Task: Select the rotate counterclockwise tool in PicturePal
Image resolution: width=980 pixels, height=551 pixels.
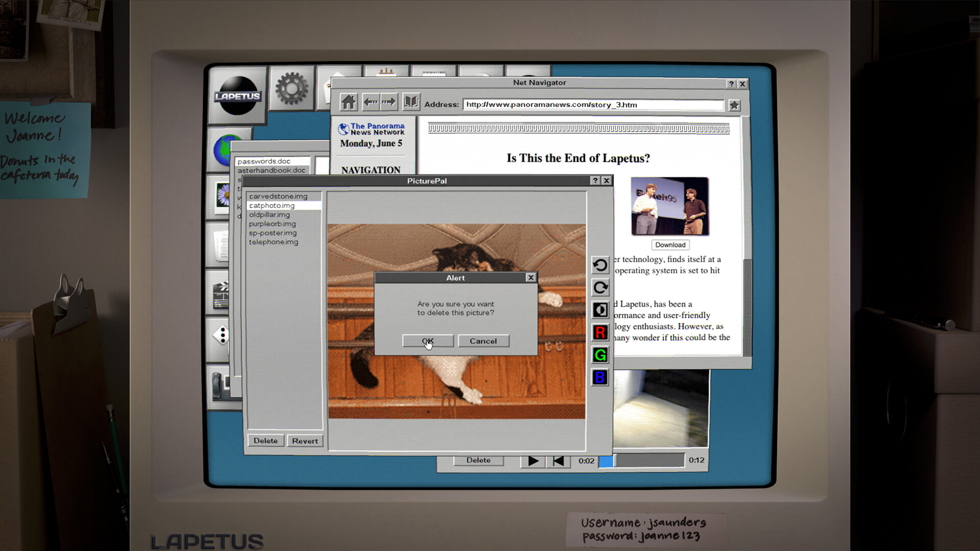Action: point(600,265)
